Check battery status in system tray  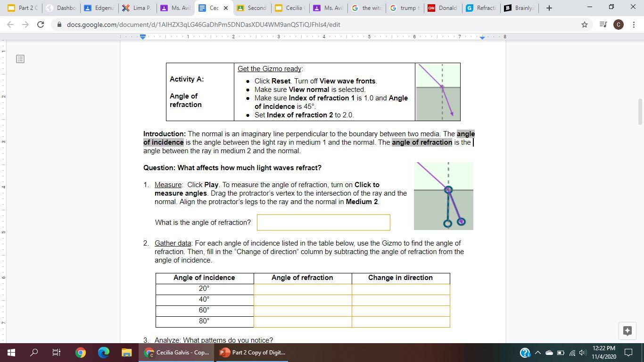pos(561,353)
